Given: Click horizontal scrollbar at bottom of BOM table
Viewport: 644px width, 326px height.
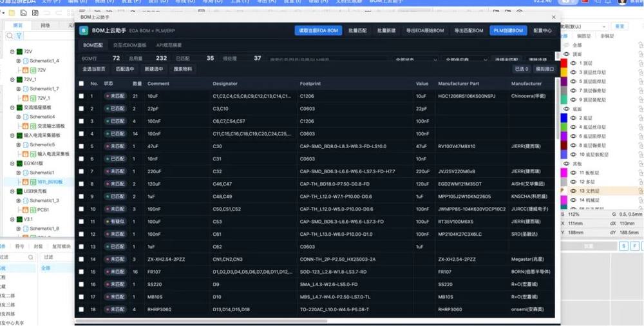Looking at the screenshot, I should (x=201, y=321).
